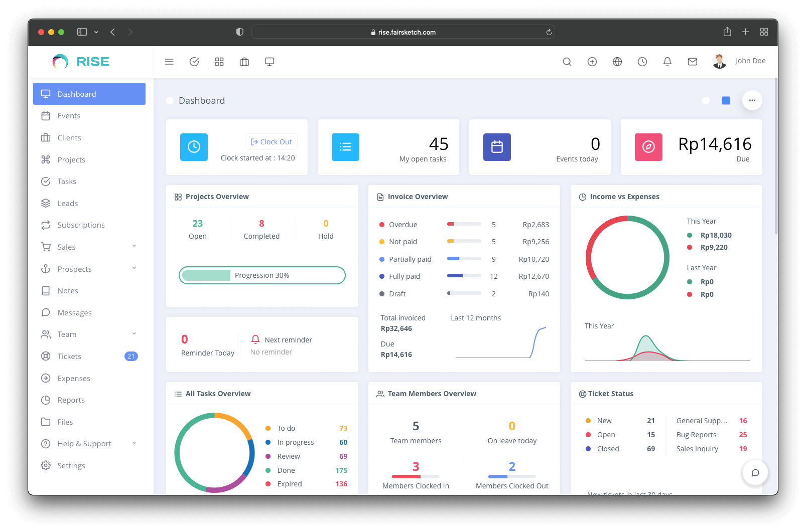This screenshot has height=532, width=806.
Task: Open notifications bell icon
Action: click(667, 62)
